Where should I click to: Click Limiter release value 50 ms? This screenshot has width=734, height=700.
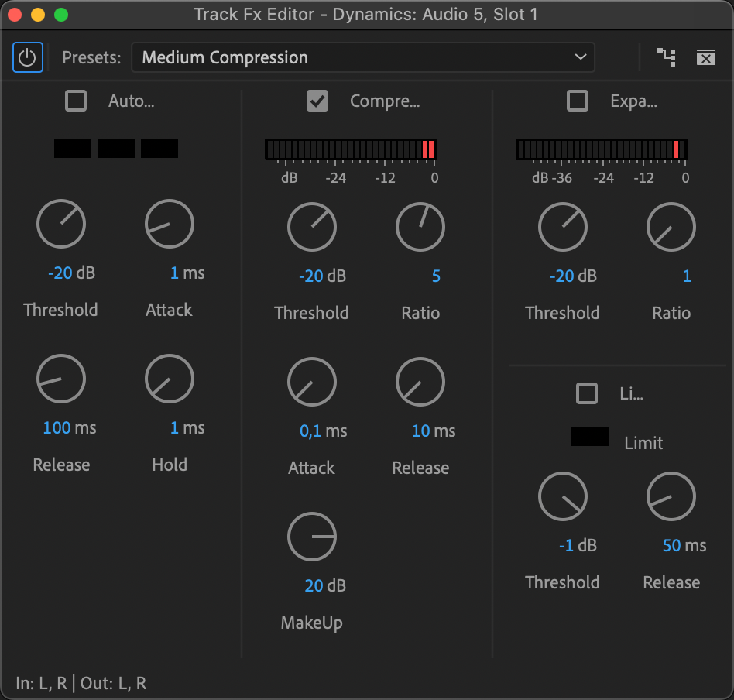pos(684,545)
